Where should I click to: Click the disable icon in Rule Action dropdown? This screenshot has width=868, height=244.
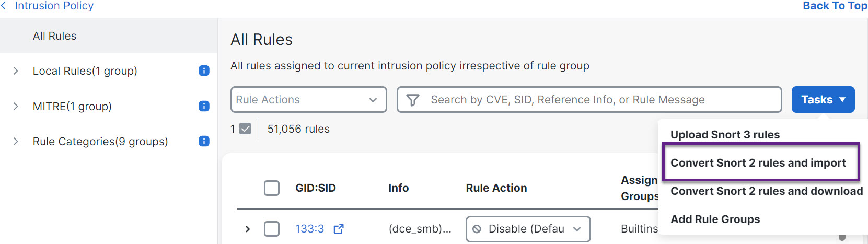click(x=477, y=229)
